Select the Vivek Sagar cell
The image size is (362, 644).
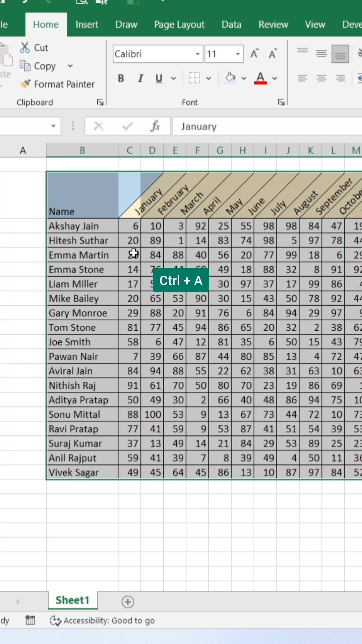[82, 472]
